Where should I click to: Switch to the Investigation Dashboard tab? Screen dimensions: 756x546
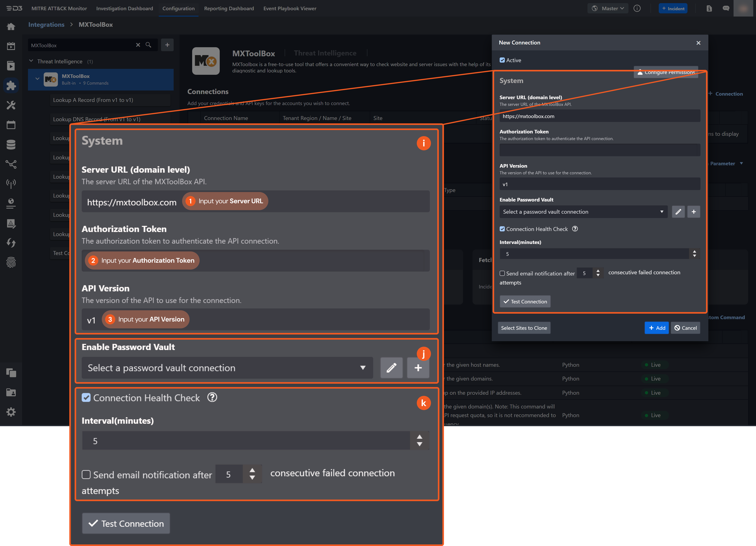click(124, 8)
